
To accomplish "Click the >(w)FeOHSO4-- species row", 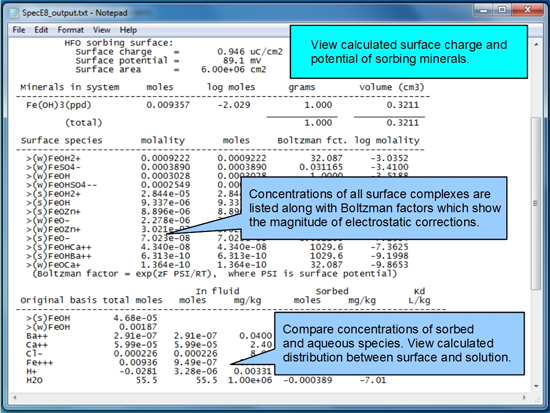I will 133,185.
